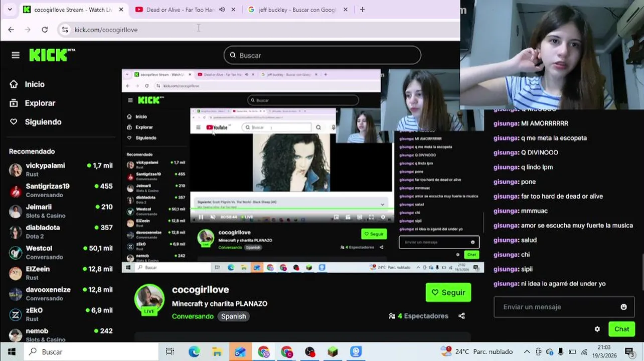Launch Microsoft Edge from the taskbar

point(194,352)
